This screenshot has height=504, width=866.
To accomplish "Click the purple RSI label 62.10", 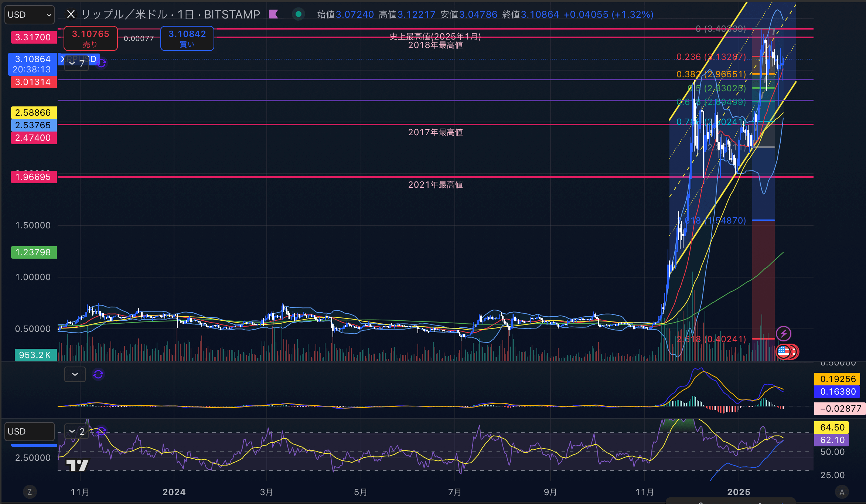I will 832,440.
